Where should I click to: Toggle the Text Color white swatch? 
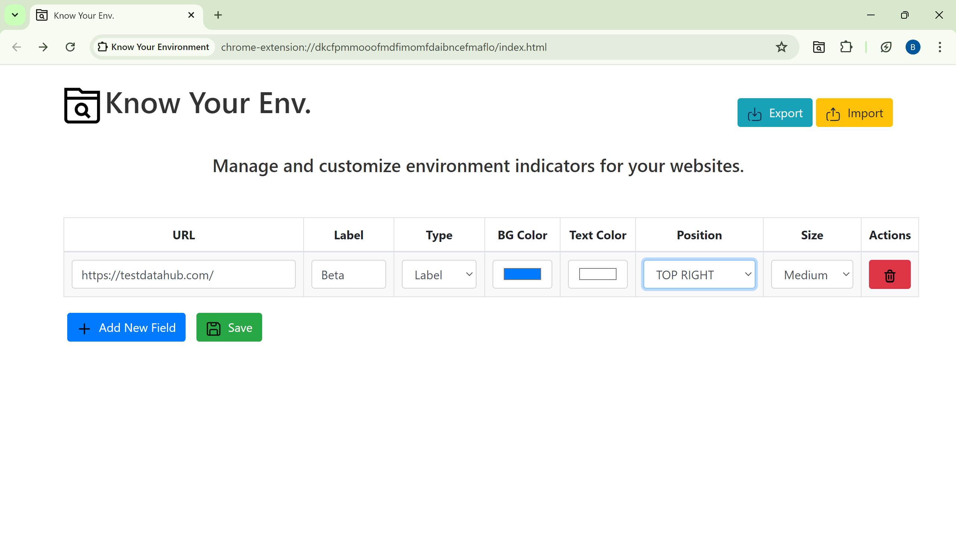[x=597, y=274]
